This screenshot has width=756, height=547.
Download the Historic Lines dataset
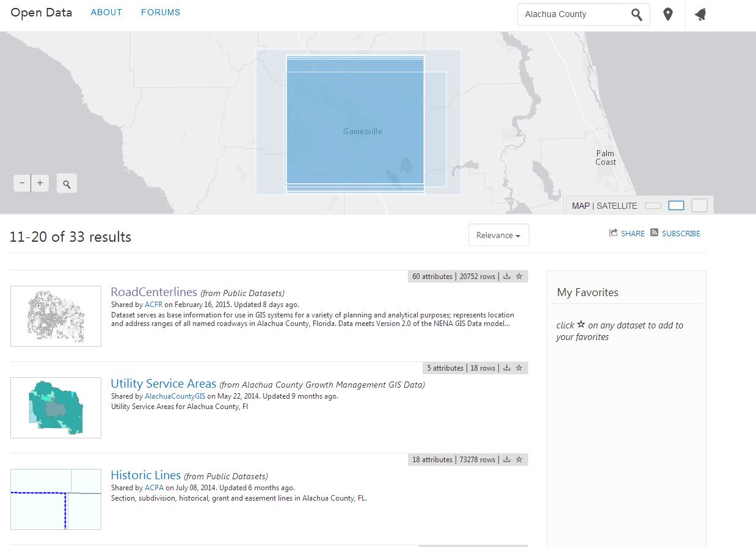point(507,459)
